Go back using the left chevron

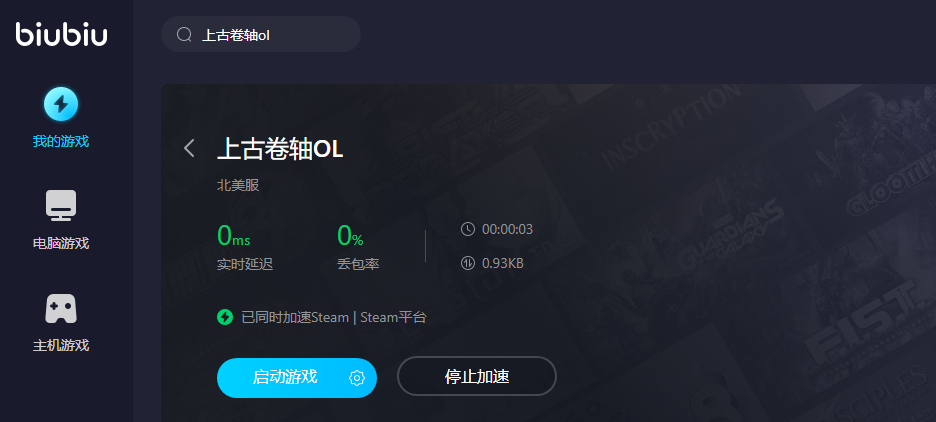189,148
